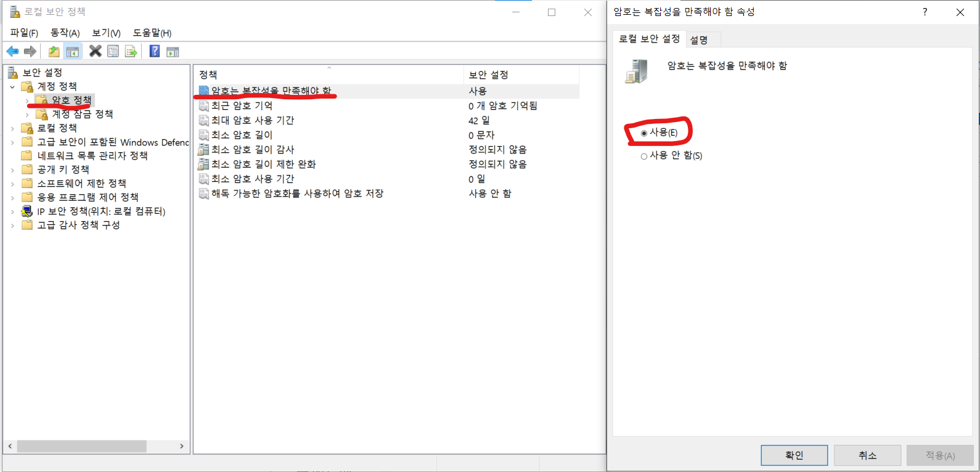Click icon beside 최근 암호 기억 policy
980x472 pixels.
tap(203, 105)
